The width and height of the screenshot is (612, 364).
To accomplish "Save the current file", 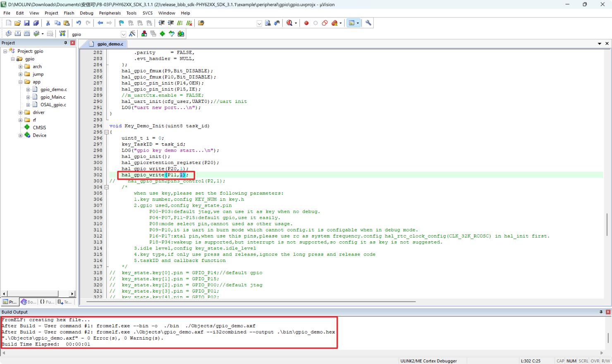I will (26, 23).
